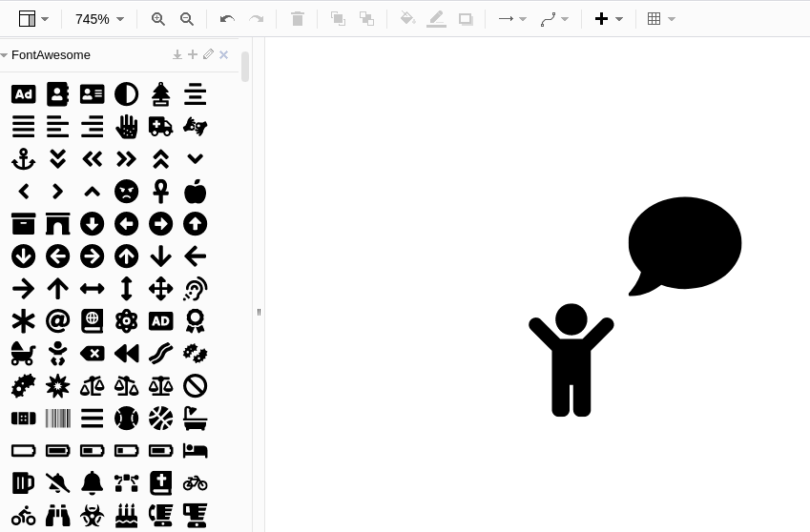The width and height of the screenshot is (810, 532).
Task: Select the asterisk icon shape
Action: pos(23,321)
